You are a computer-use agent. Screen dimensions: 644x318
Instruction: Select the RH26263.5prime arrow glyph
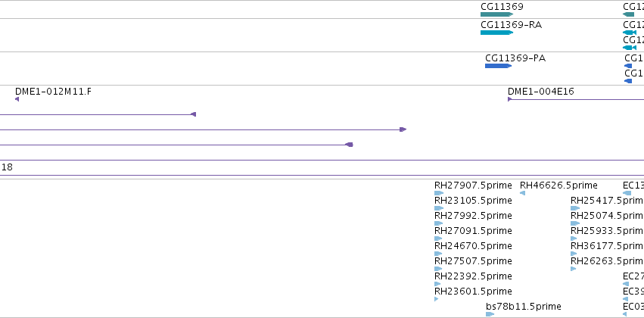[573, 269]
